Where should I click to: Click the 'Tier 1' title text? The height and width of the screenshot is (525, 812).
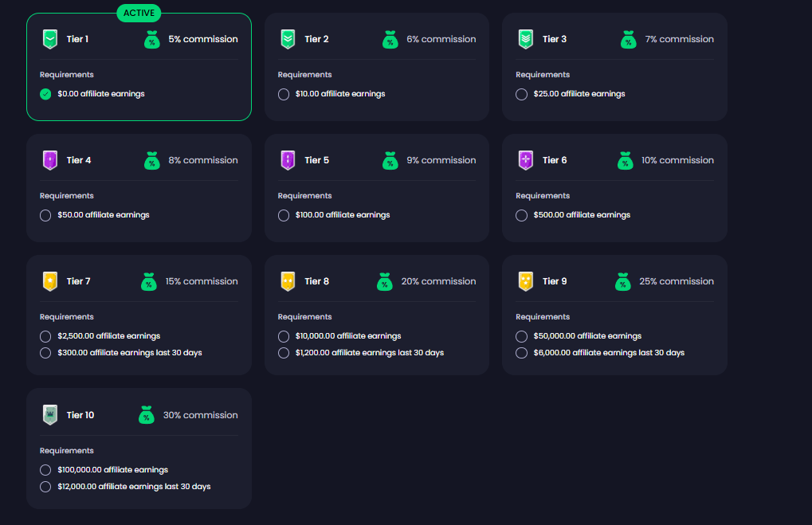77,39
